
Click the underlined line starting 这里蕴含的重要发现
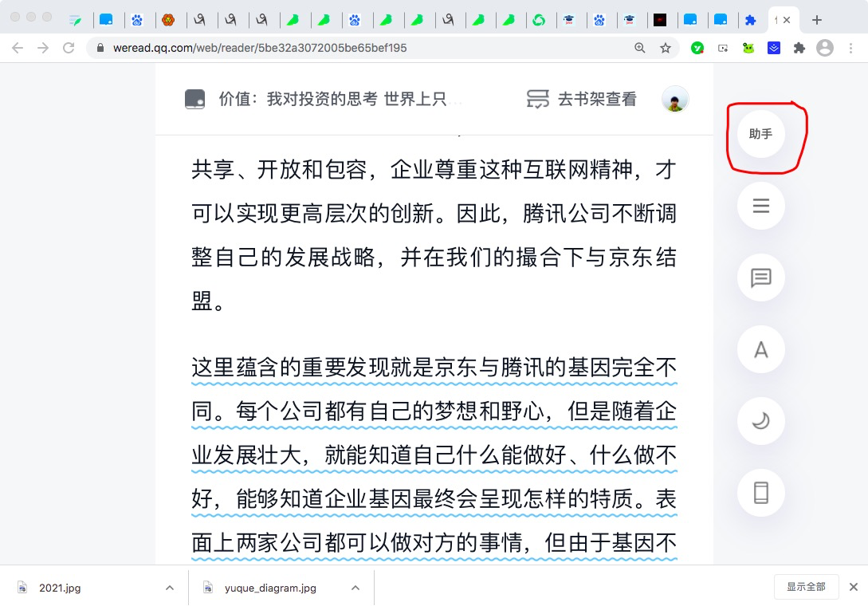pyautogui.click(x=434, y=368)
